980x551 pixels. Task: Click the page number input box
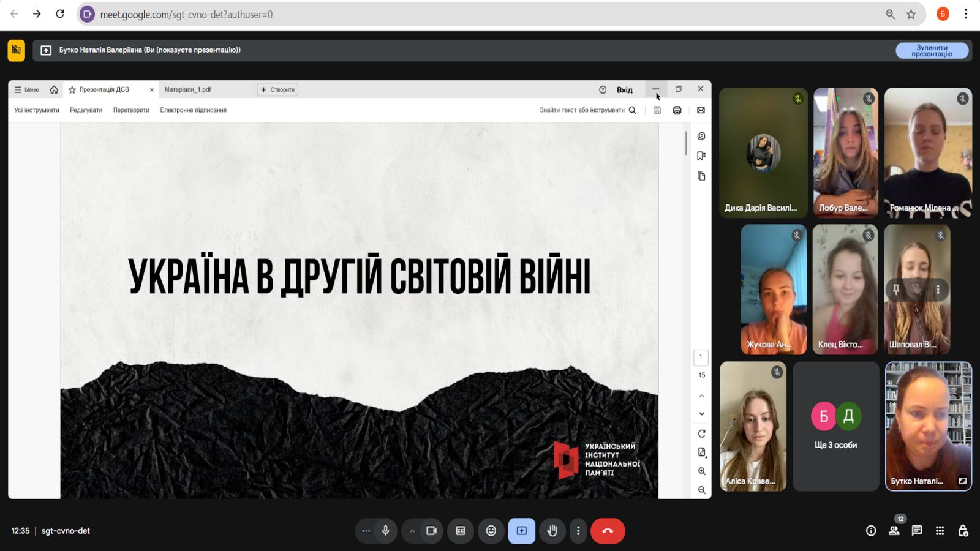[x=701, y=356]
